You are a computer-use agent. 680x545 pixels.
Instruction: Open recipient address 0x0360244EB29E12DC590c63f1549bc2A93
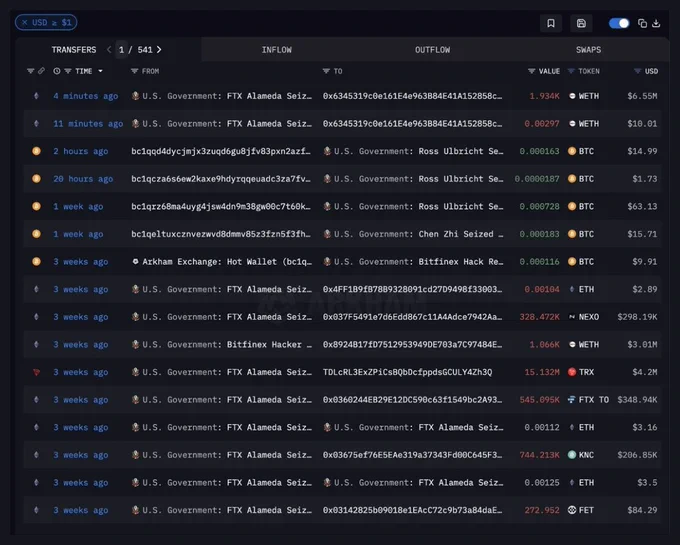pyautogui.click(x=412, y=400)
